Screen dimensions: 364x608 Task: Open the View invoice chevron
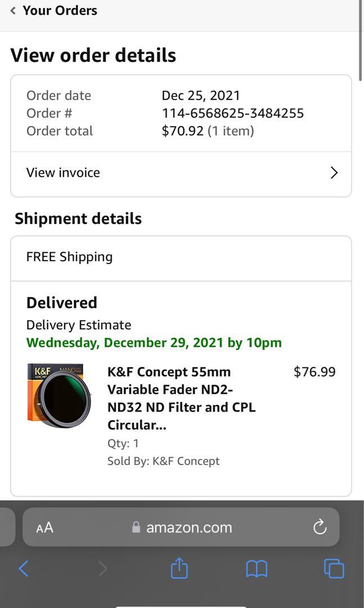point(334,172)
